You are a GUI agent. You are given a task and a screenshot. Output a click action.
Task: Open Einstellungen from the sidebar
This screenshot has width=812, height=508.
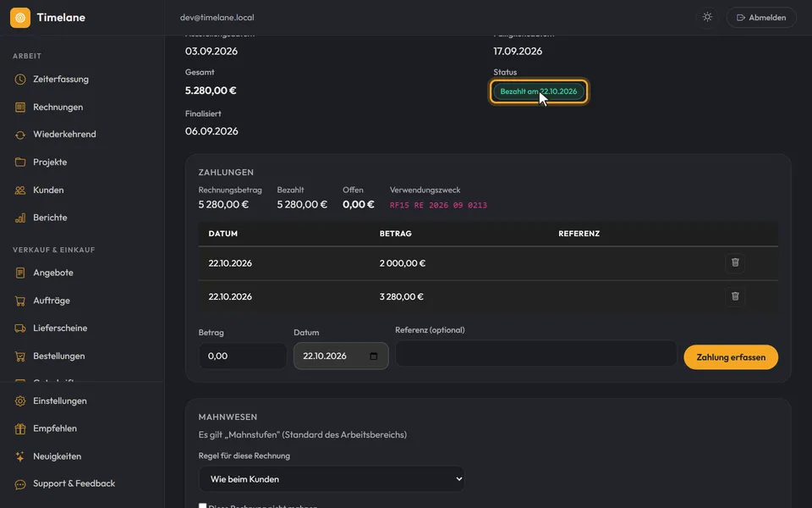tap(59, 400)
